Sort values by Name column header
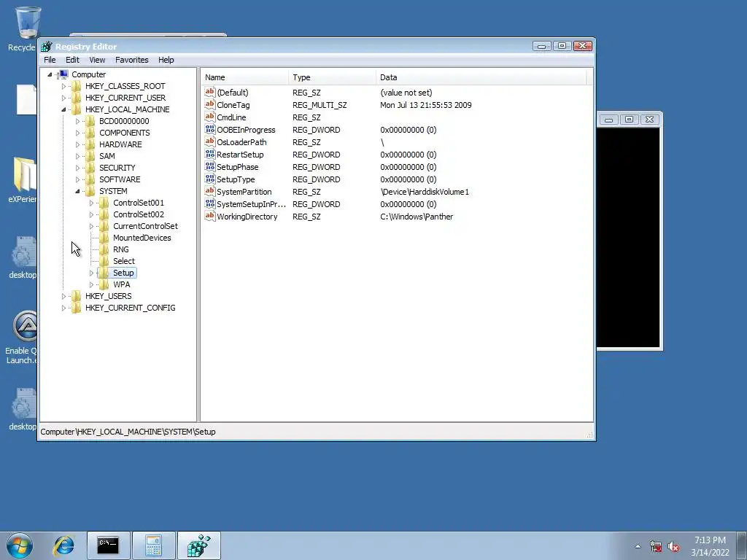Image resolution: width=747 pixels, height=560 pixels. (244, 77)
